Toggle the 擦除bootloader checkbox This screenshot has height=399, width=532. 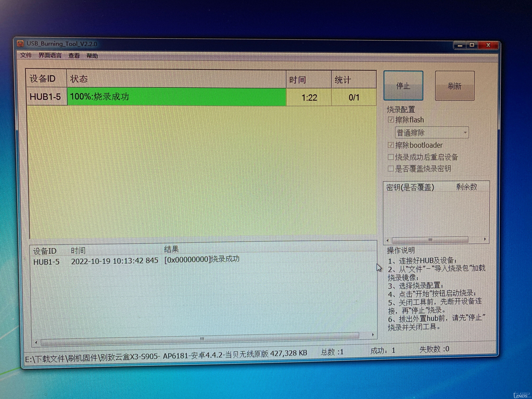391,145
